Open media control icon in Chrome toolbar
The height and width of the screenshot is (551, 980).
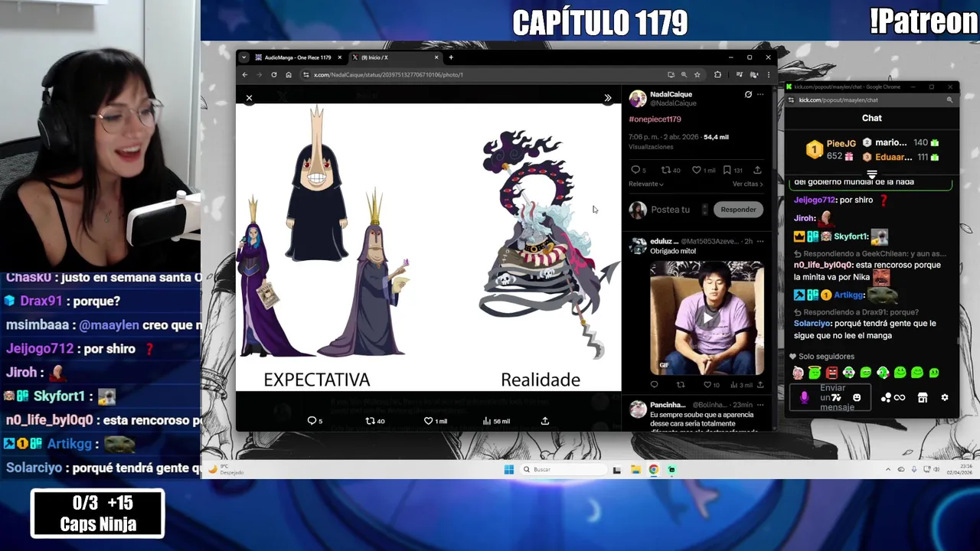(x=739, y=75)
